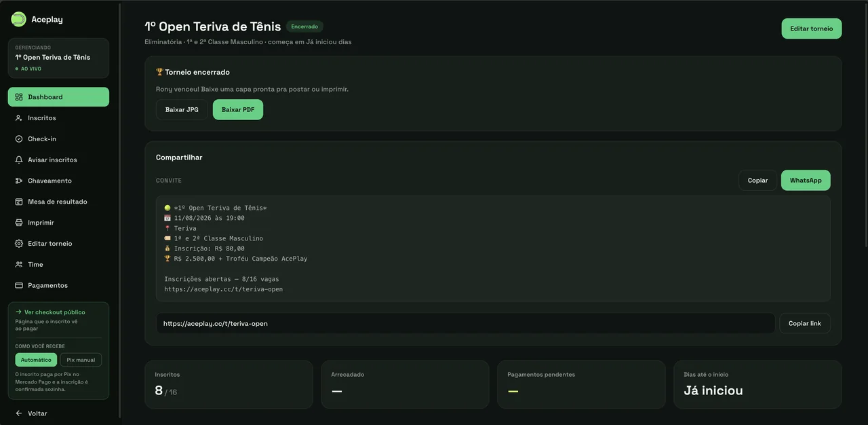This screenshot has width=868, height=425.
Task: Click the Pagamentos credit card icon
Action: pos(19,285)
